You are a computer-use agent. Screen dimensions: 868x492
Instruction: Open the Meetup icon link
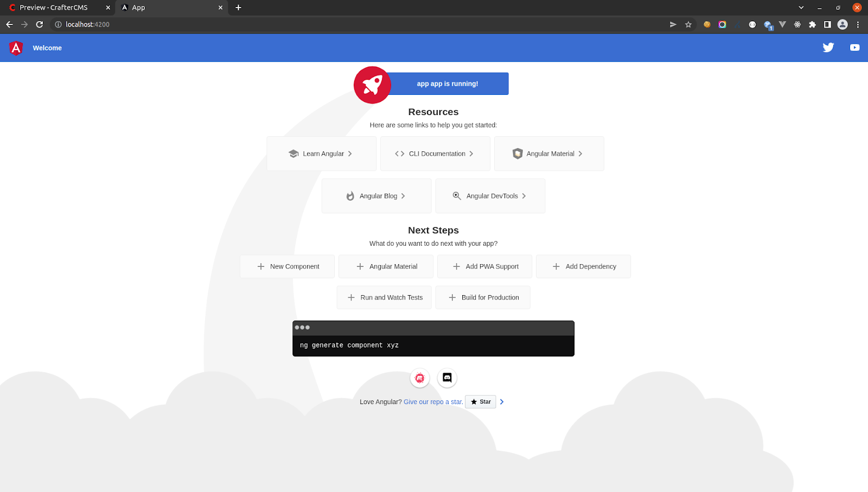(420, 378)
